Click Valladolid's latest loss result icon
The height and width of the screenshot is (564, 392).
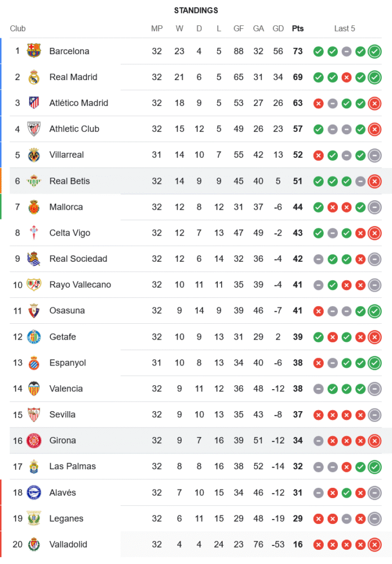click(374, 544)
